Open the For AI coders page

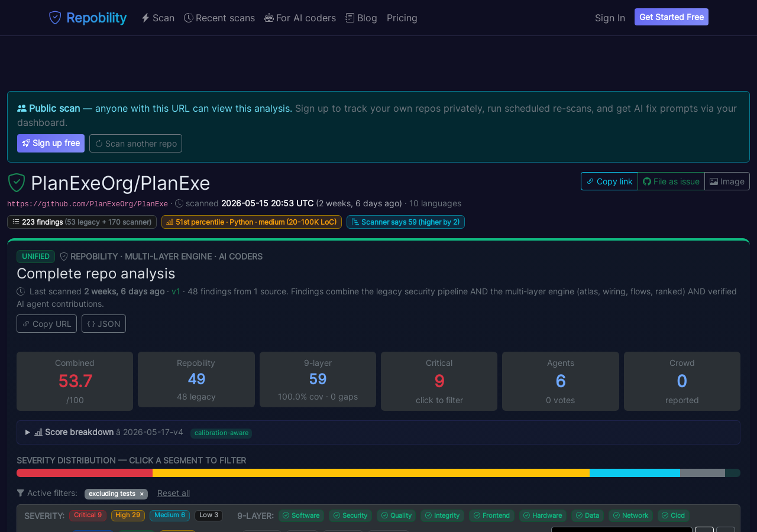tap(300, 18)
